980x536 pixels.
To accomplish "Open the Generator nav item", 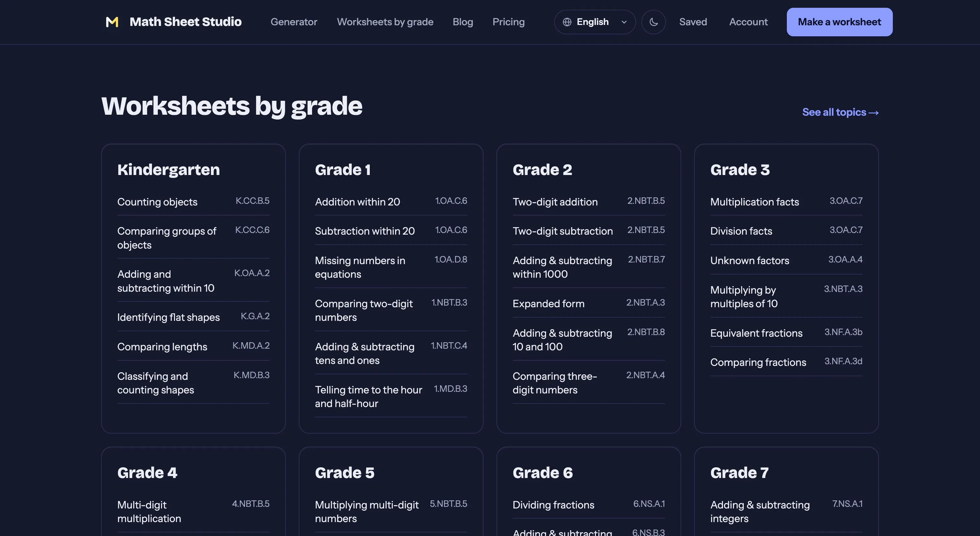I will pyautogui.click(x=294, y=22).
